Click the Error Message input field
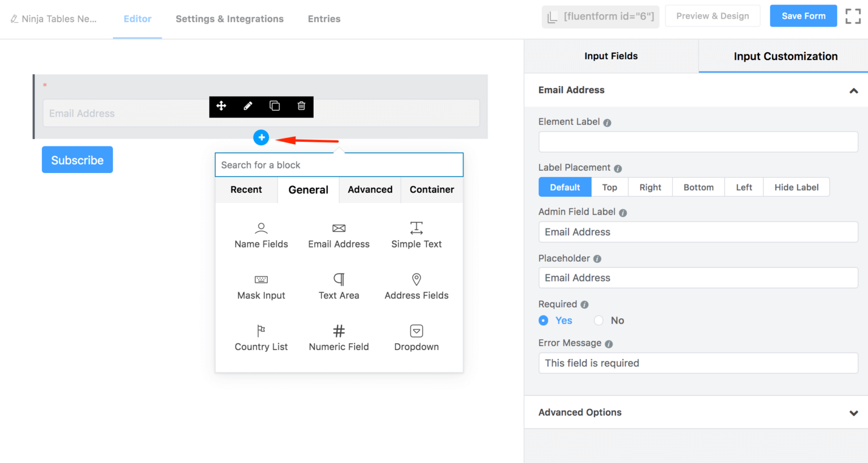The image size is (868, 463). [698, 363]
